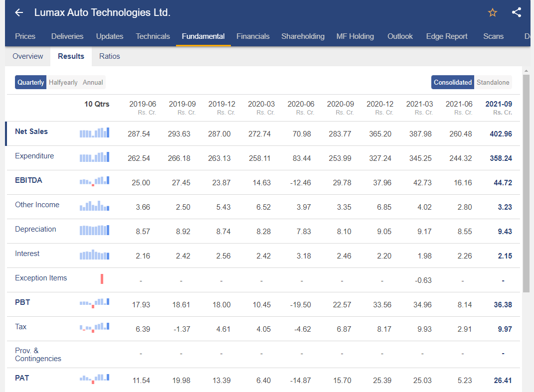Image resolution: width=534 pixels, height=392 pixels.
Task: Open the Depreciation sparkline chart
Action: click(94, 230)
